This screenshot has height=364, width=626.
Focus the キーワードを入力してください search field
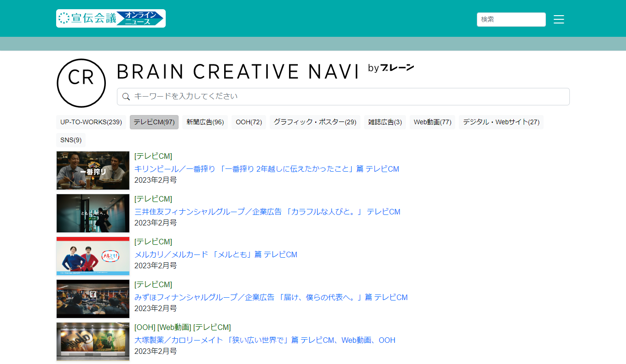(343, 97)
